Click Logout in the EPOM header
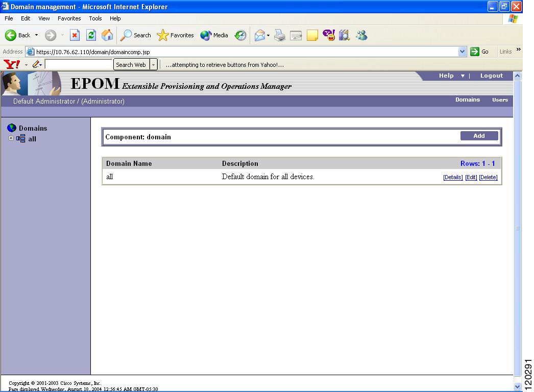This screenshot has height=392, width=534. coord(491,76)
